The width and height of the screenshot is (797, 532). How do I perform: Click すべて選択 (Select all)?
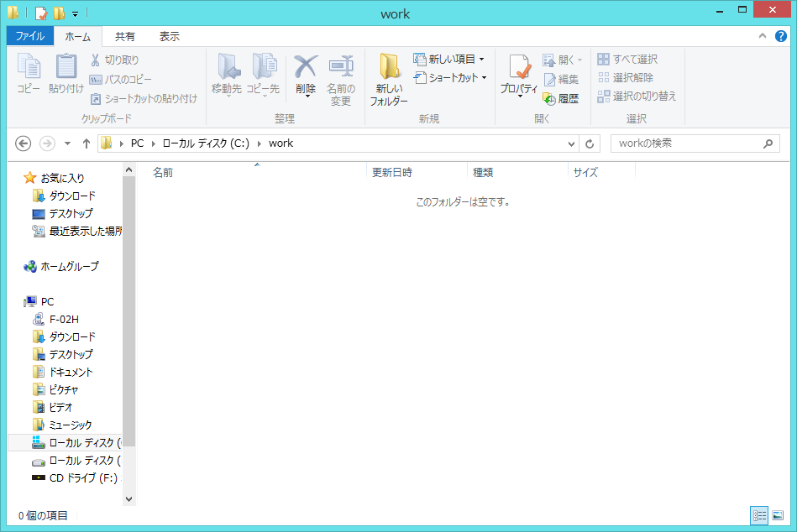click(x=629, y=59)
